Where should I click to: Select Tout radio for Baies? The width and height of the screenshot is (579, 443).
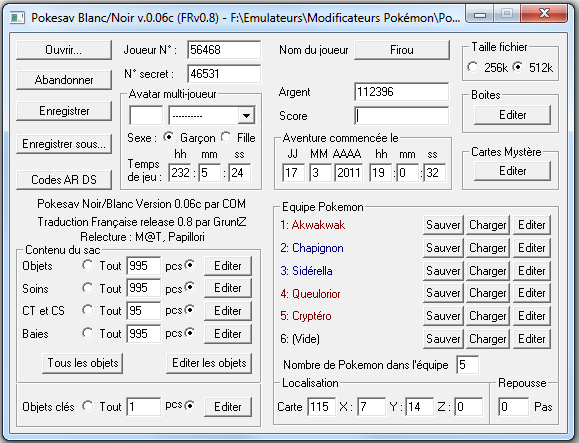pos(88,333)
